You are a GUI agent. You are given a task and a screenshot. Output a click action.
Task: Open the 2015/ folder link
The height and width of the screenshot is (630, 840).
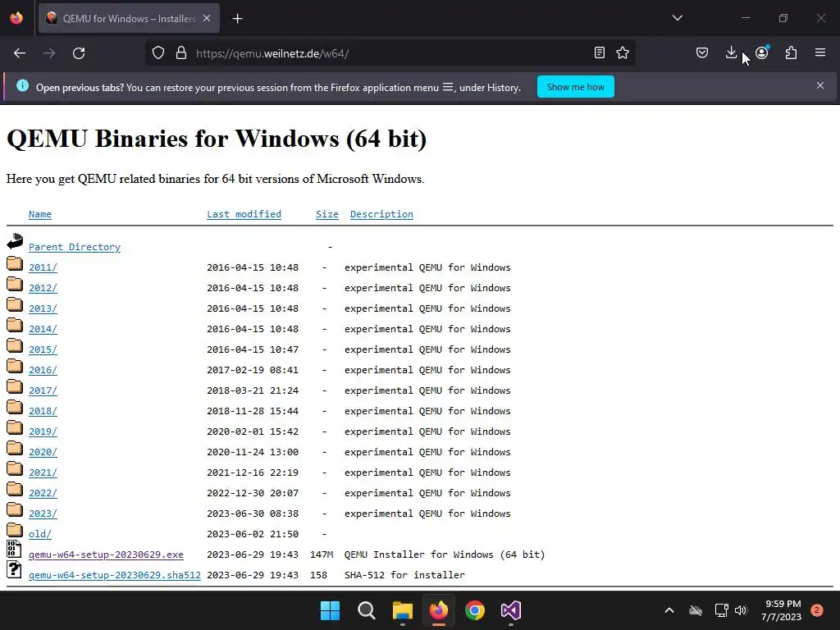coord(43,349)
